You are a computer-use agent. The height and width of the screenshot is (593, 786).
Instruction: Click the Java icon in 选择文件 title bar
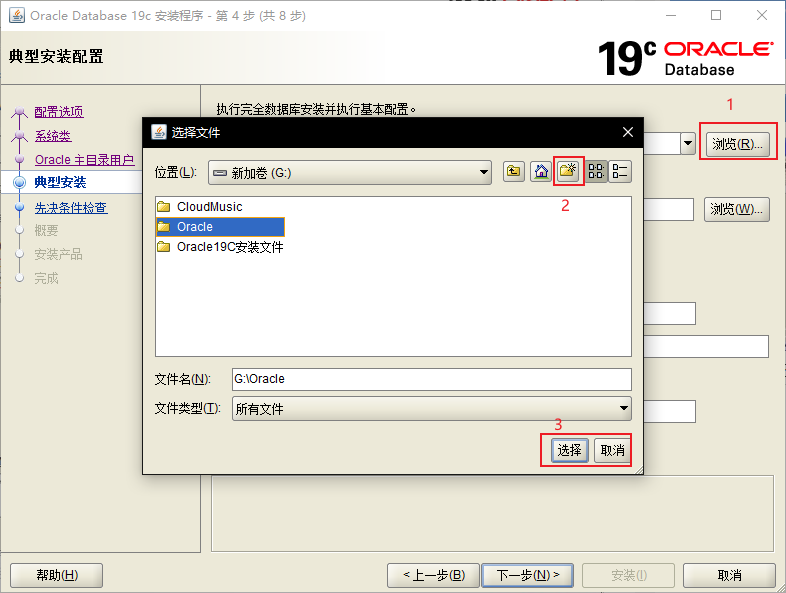(159, 132)
